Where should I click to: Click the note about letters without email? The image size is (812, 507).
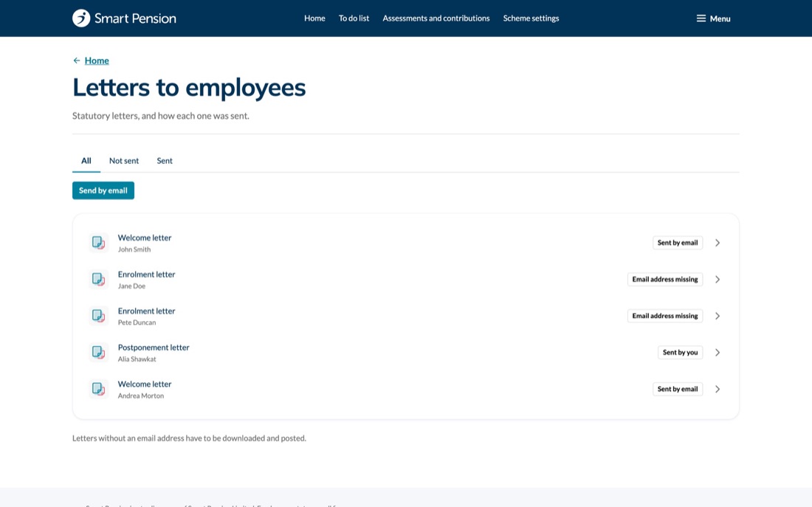[x=189, y=438]
